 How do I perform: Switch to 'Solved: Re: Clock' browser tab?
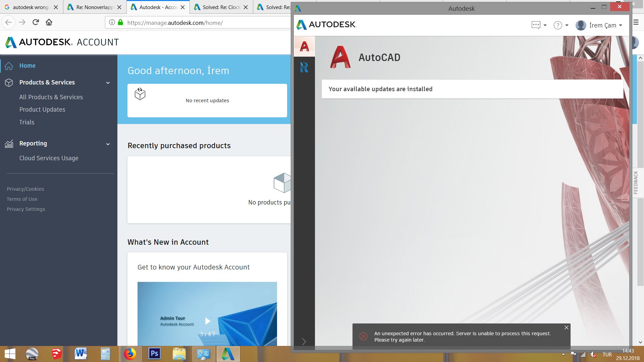[221, 7]
